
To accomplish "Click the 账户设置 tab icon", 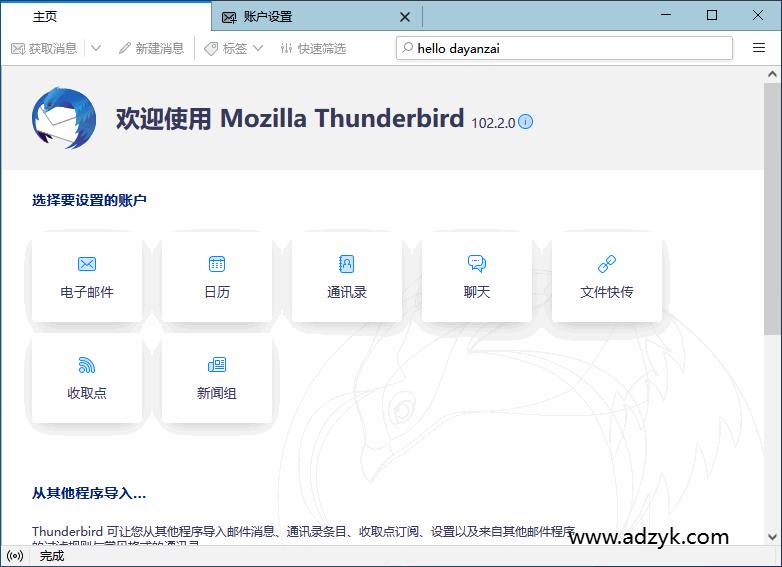I will coord(229,17).
